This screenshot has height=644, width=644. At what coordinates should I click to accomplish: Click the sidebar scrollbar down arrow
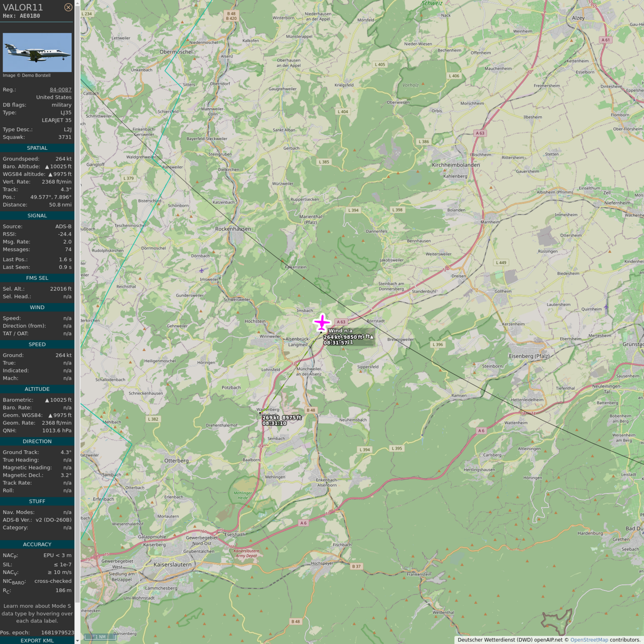coord(77,640)
